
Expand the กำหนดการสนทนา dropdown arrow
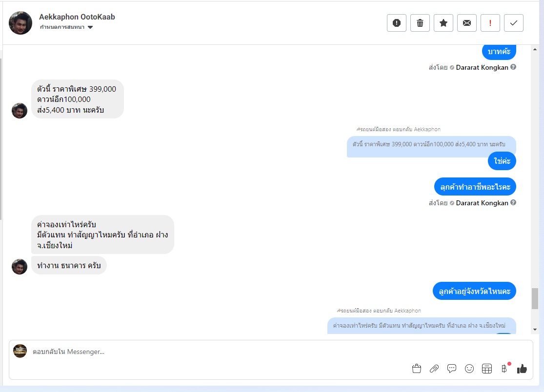[x=90, y=27]
